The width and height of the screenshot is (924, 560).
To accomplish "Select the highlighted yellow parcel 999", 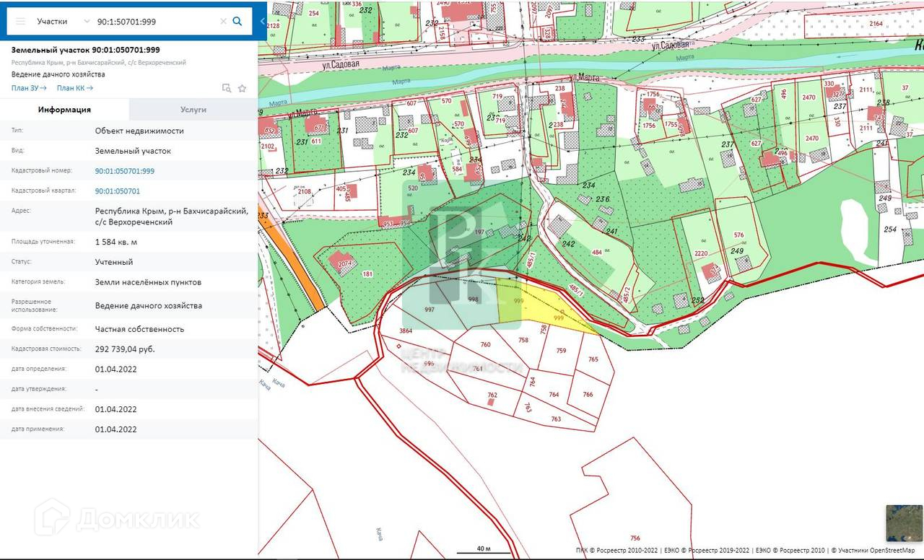I will 543,306.
